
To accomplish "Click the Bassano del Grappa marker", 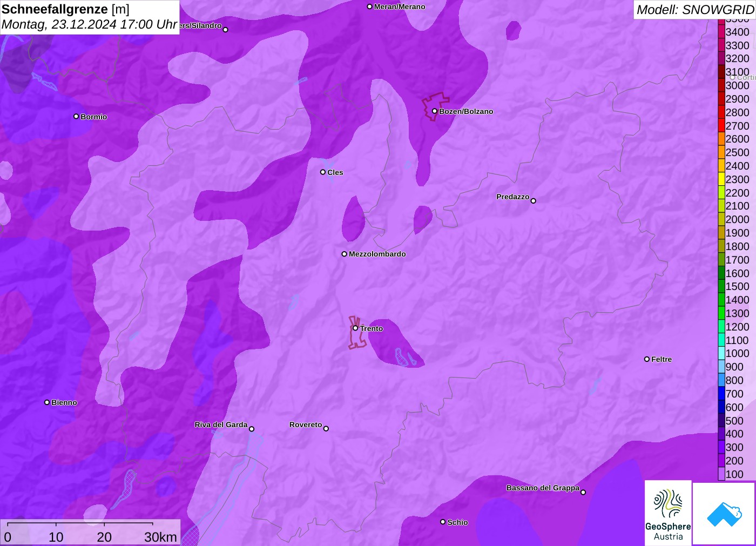I will coord(583,492).
